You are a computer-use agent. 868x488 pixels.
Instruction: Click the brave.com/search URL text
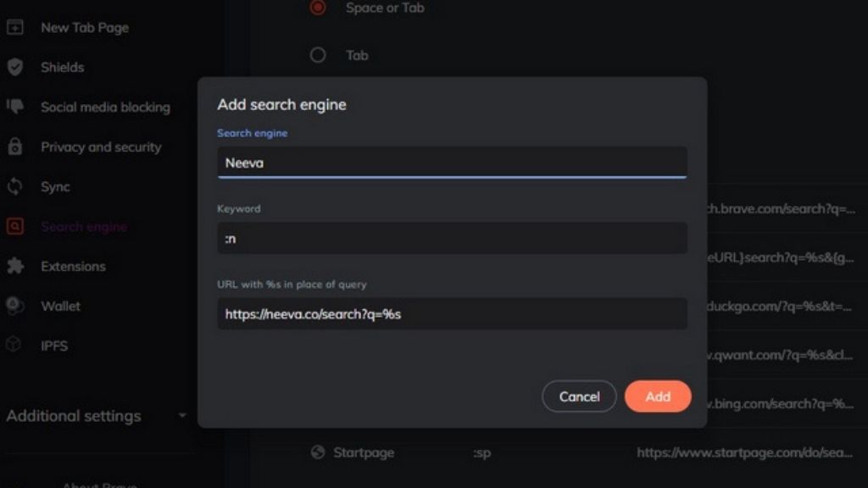(782, 209)
